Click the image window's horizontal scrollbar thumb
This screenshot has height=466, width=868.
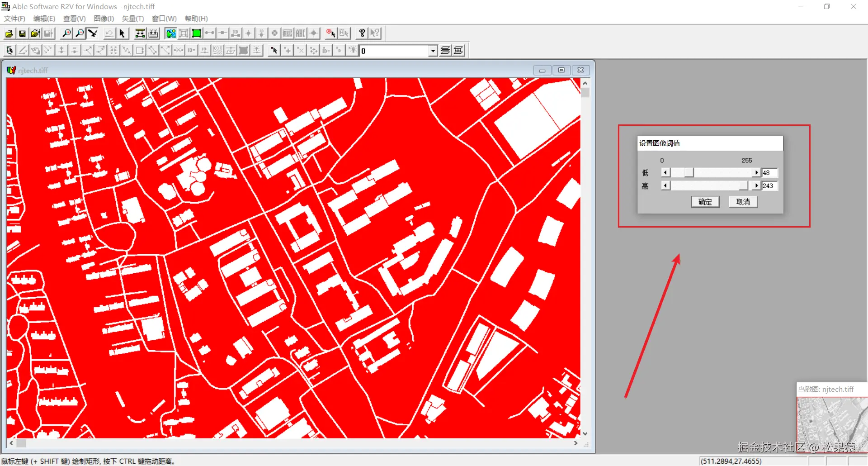pos(21,443)
